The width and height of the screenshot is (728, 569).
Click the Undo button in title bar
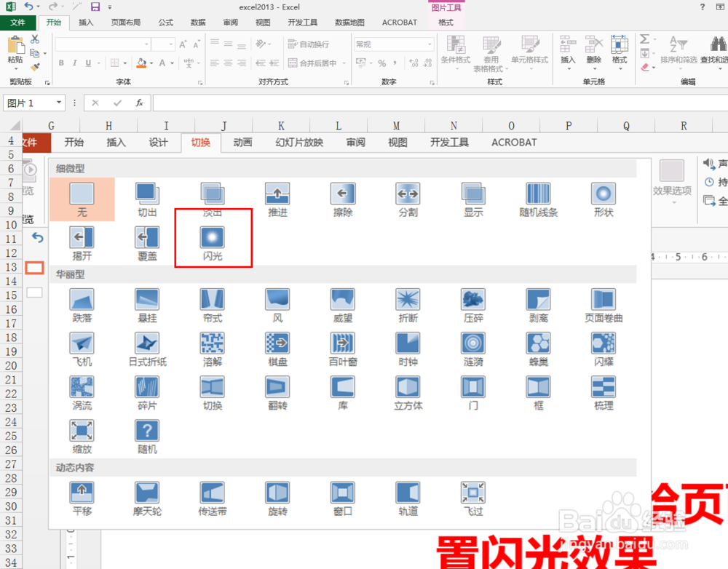tap(29, 7)
